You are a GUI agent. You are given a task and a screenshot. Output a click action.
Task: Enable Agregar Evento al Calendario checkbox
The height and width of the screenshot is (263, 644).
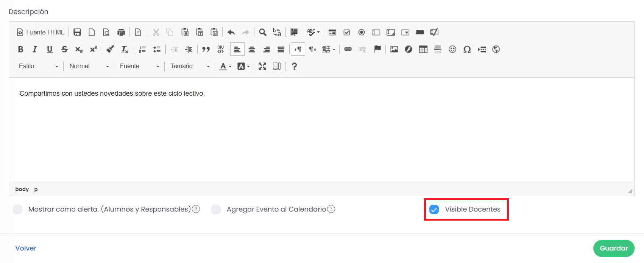216,209
